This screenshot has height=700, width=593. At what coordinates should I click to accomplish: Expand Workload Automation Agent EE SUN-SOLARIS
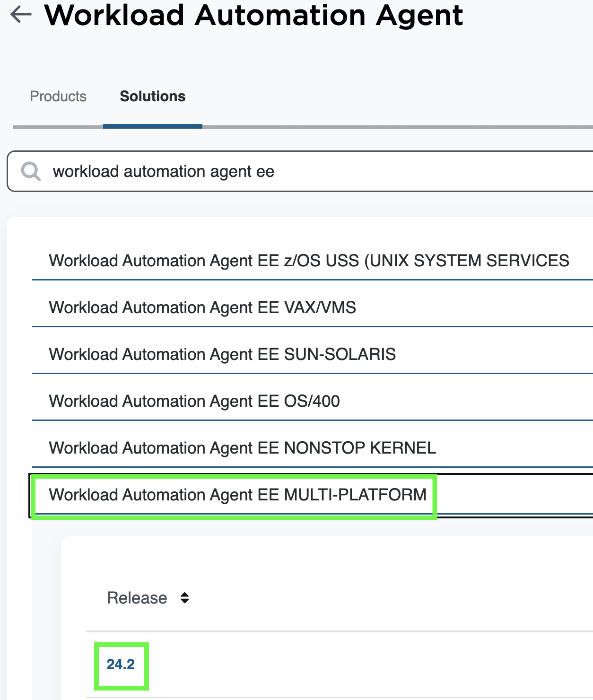pos(313,354)
